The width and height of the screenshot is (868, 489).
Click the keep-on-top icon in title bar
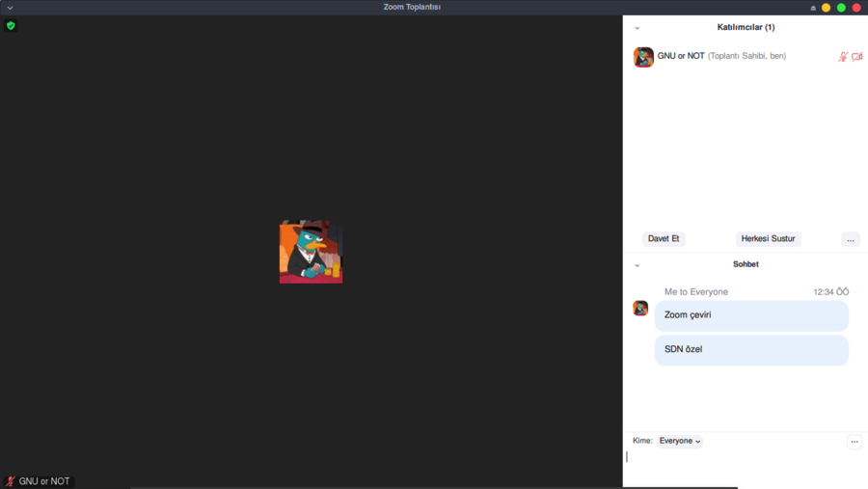click(813, 8)
